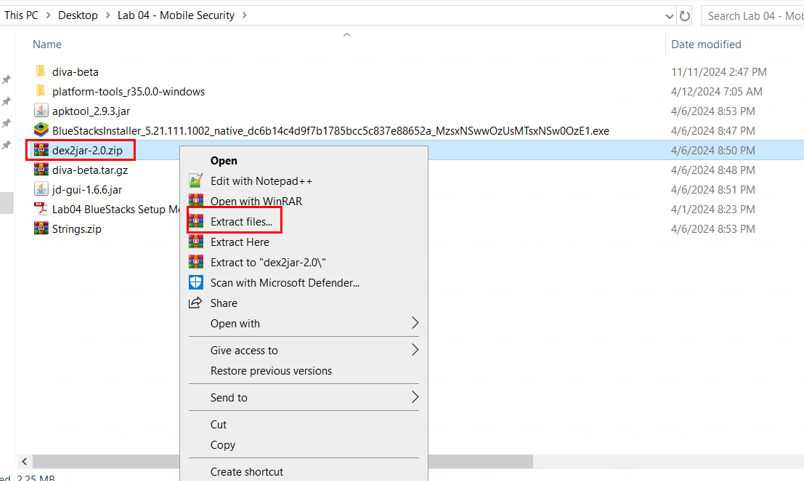Click the second quick access pin icon
804x481 pixels.
pyautogui.click(x=6, y=102)
